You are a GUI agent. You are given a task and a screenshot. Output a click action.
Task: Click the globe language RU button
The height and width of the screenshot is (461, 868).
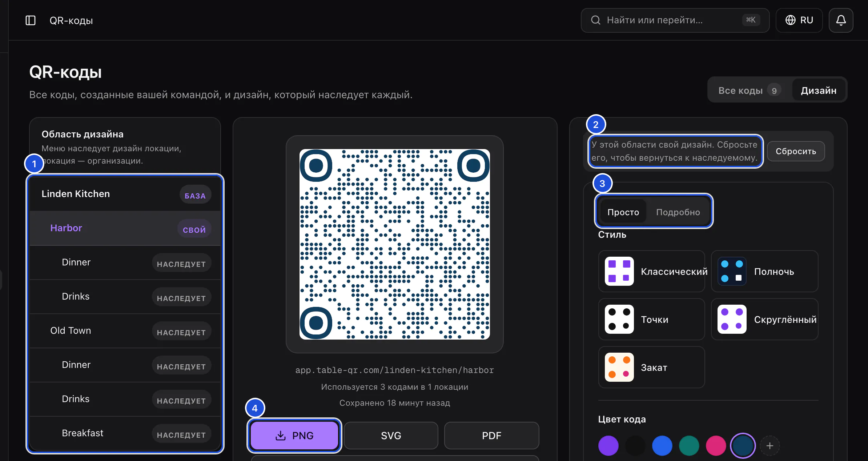click(799, 20)
